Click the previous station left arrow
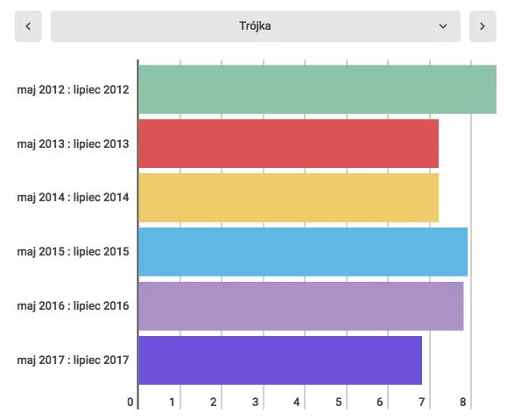The image size is (507, 420). pyautogui.click(x=28, y=26)
